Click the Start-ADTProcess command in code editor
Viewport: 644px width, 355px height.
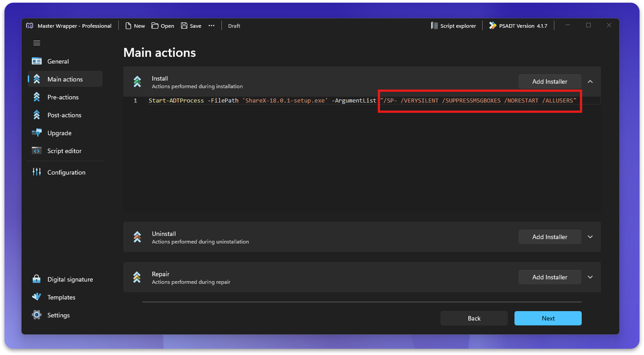coord(176,101)
